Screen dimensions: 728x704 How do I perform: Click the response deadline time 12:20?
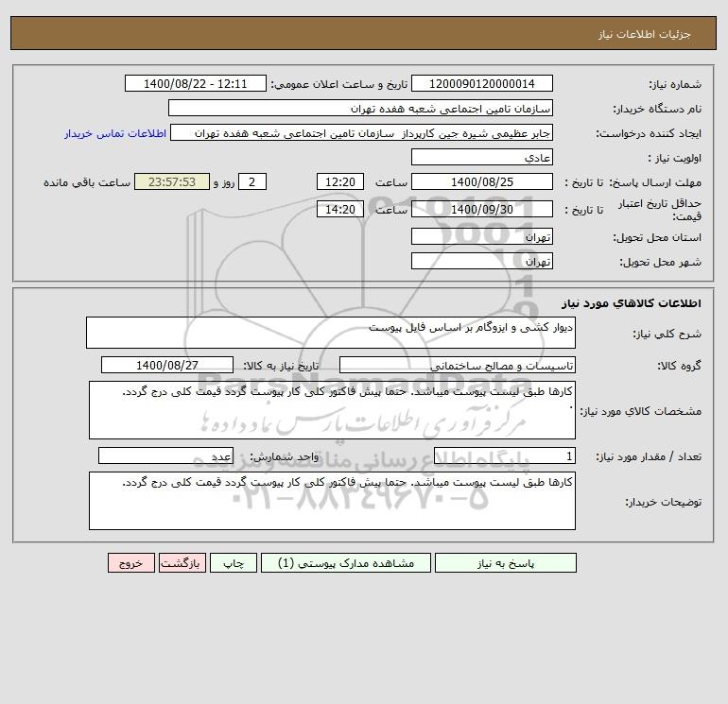[x=339, y=182]
